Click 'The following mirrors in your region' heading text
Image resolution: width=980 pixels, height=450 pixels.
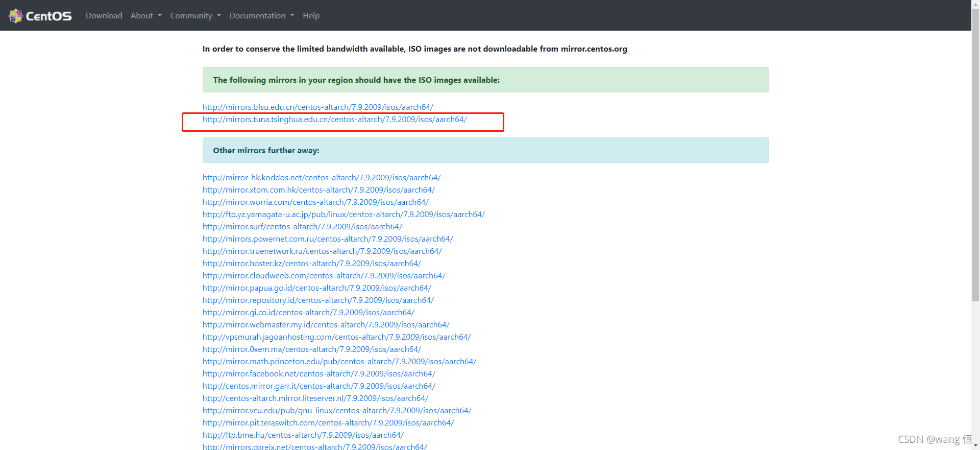tap(356, 80)
